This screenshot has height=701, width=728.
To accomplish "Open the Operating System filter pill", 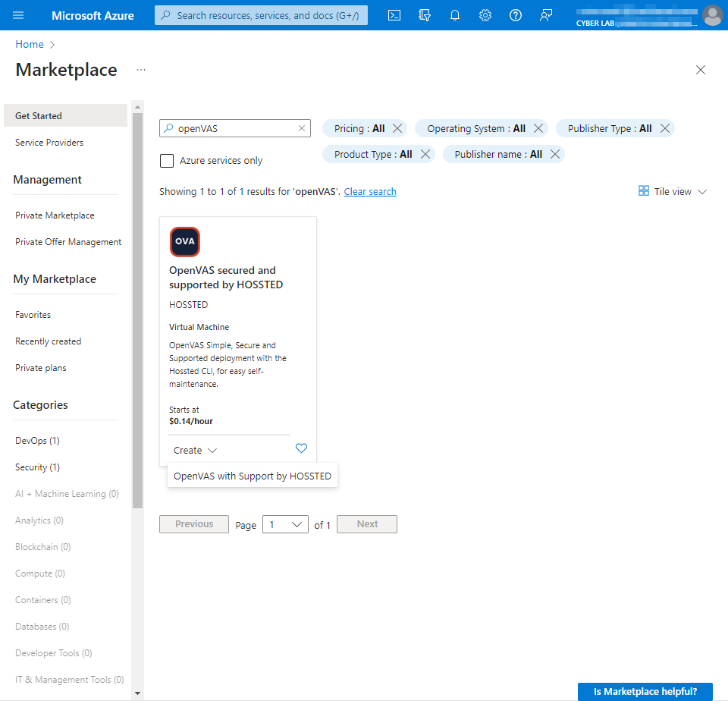I will point(476,128).
